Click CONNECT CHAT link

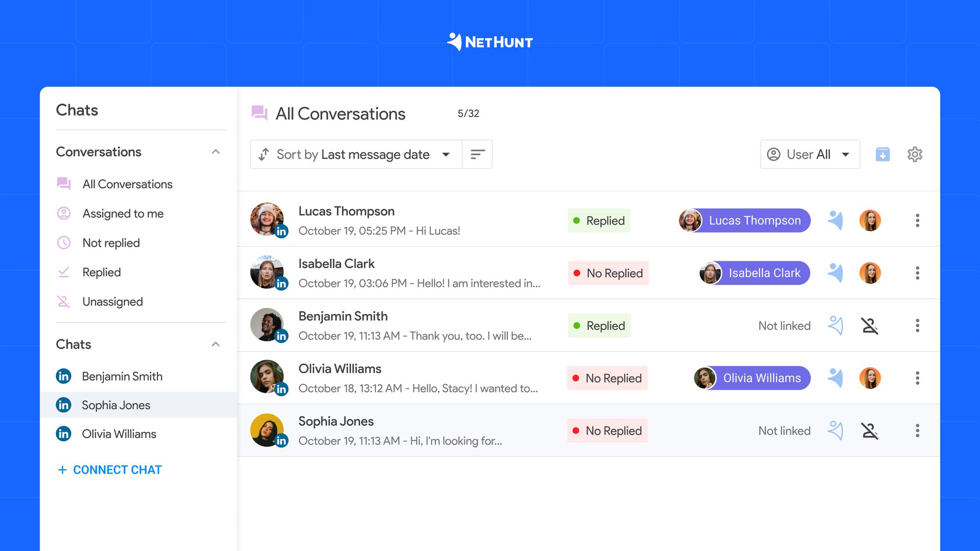(x=110, y=470)
